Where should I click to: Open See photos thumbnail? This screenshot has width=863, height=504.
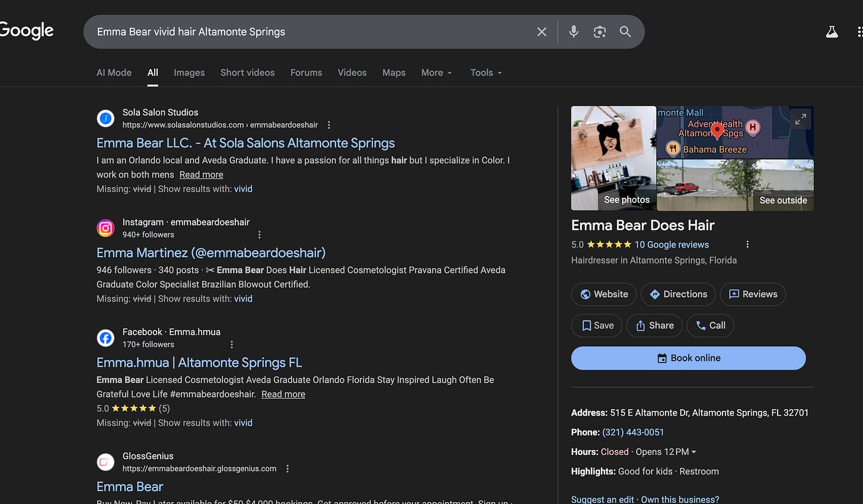coord(613,158)
